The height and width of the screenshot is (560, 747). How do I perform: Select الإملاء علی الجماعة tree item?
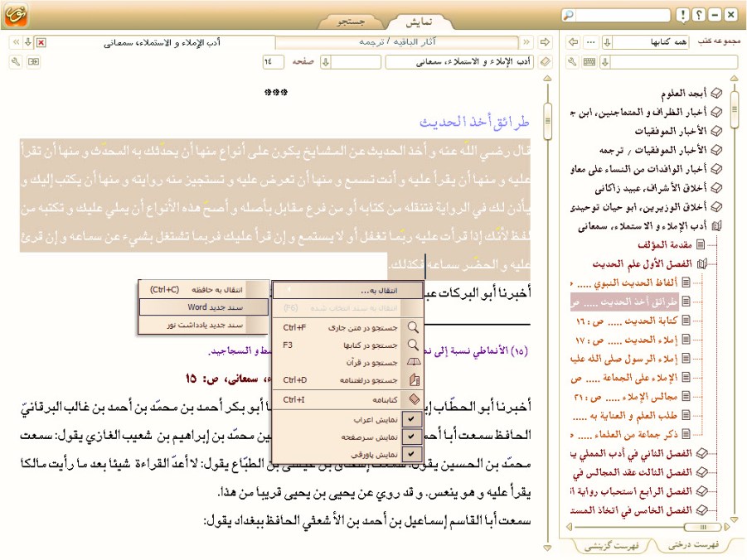tap(624, 378)
